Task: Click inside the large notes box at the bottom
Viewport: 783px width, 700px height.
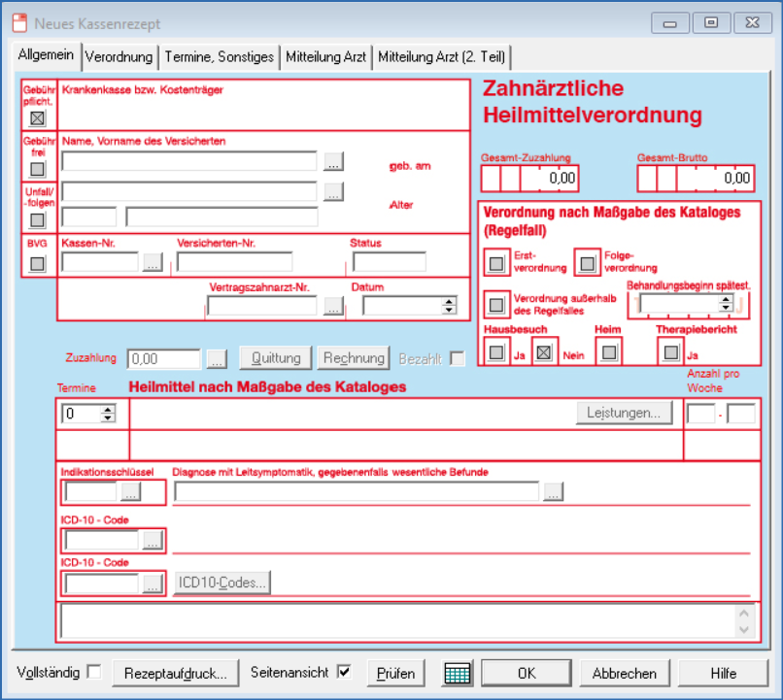Action: [x=389, y=621]
